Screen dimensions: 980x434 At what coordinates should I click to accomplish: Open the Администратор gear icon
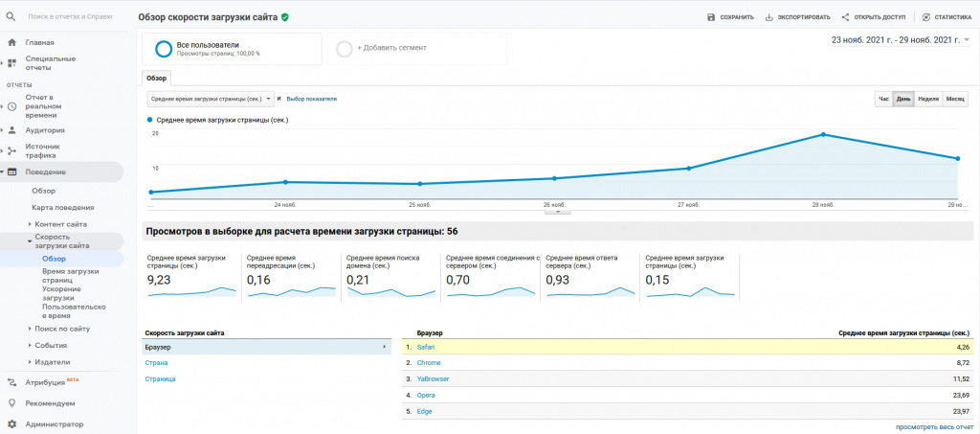tap(11, 424)
